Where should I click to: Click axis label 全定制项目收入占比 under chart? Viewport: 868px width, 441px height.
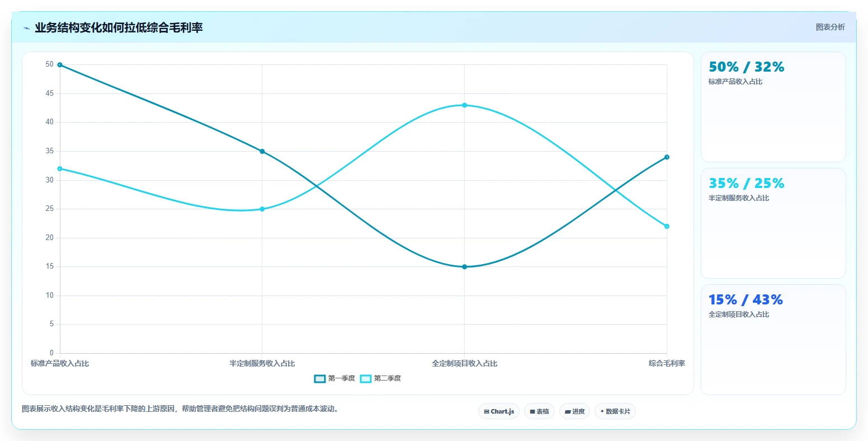(464, 364)
